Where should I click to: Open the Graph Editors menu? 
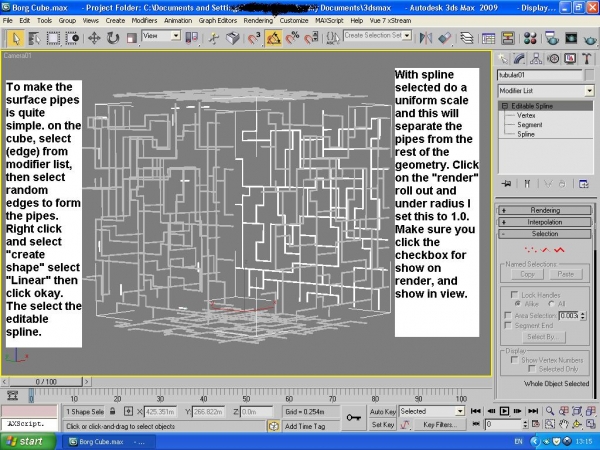tap(217, 21)
